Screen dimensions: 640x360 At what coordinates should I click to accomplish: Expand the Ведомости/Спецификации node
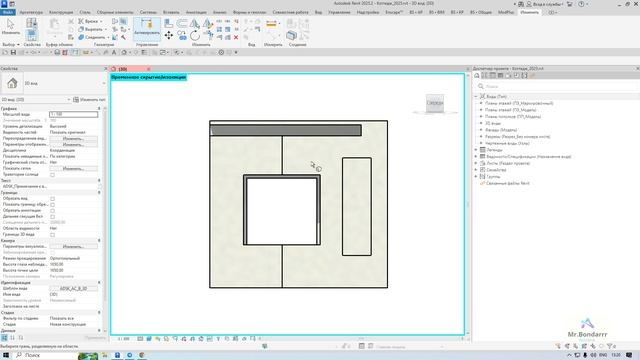[x=476, y=157]
